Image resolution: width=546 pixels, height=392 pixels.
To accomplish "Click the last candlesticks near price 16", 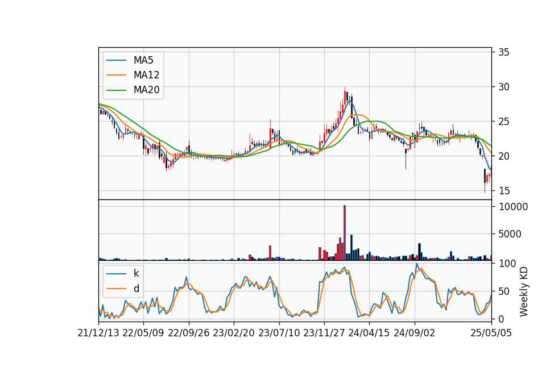I will (x=487, y=178).
